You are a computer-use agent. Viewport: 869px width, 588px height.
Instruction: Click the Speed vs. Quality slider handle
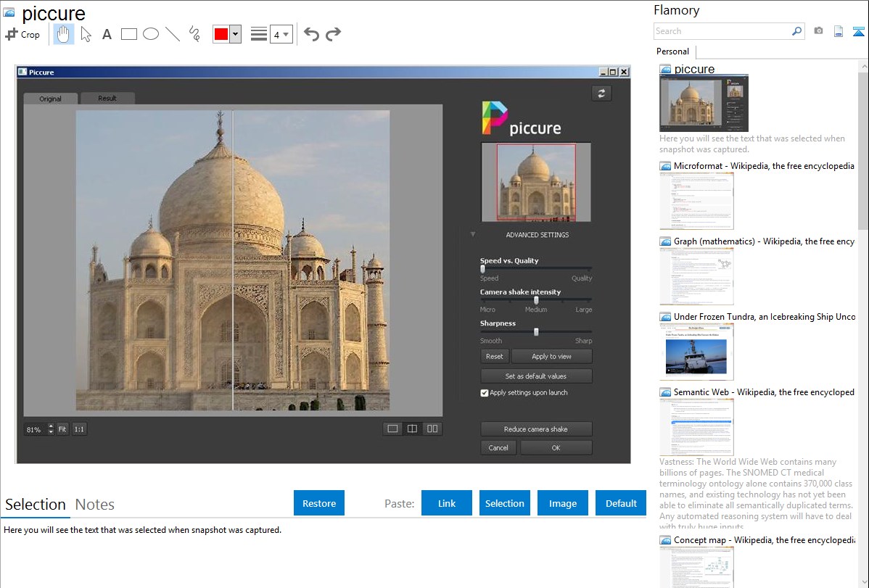pyautogui.click(x=482, y=269)
